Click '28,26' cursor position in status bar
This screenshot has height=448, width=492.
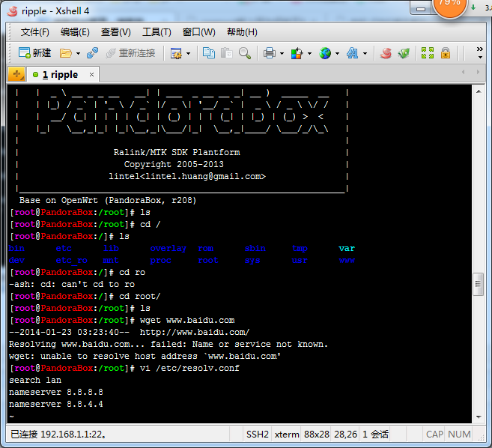(345, 435)
